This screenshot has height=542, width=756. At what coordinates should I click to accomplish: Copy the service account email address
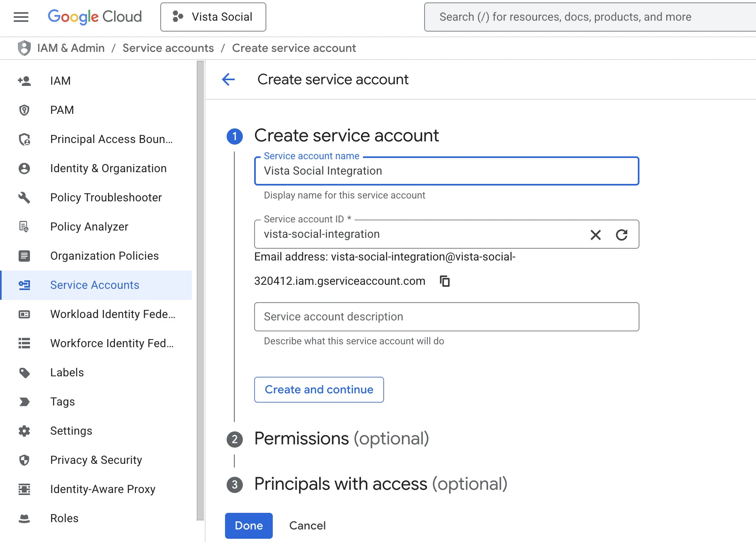tap(445, 281)
